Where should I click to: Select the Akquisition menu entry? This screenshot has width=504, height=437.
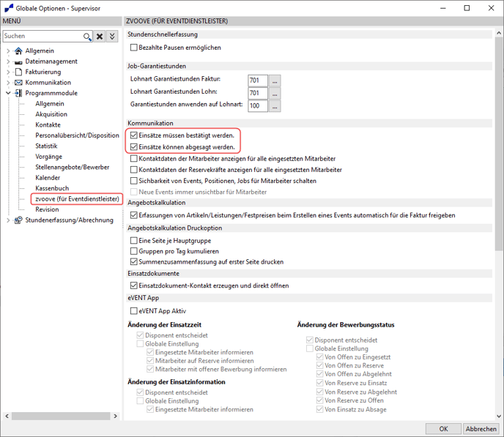click(51, 114)
